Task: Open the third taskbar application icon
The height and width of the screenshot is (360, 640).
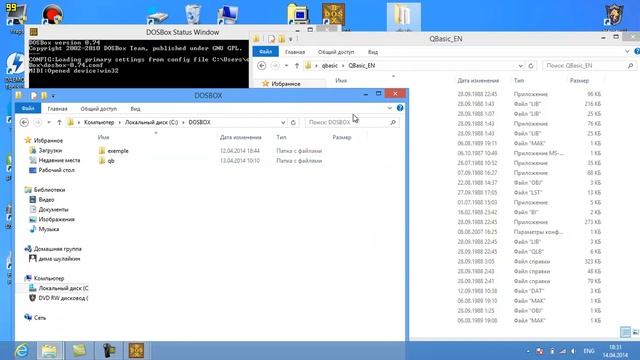Action: 79,351
